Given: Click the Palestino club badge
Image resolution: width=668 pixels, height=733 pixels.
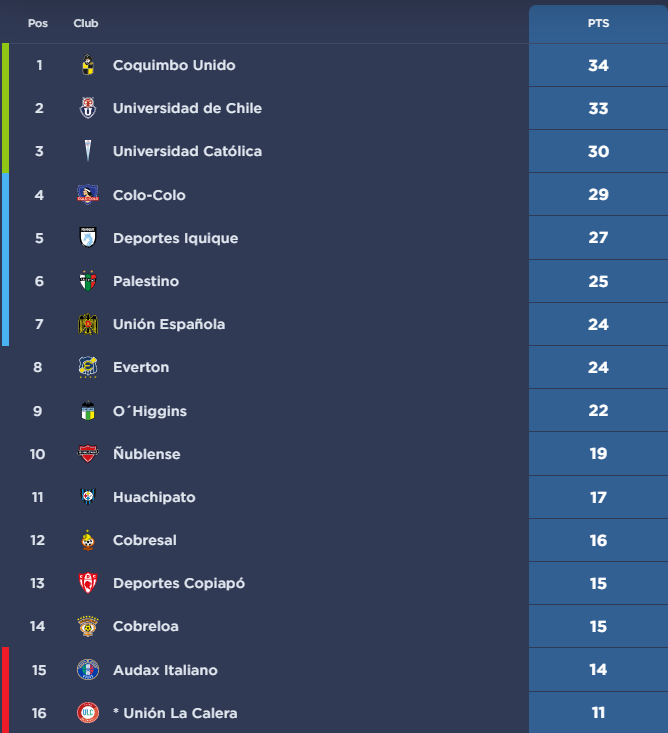Looking at the screenshot, I should click(88, 281).
